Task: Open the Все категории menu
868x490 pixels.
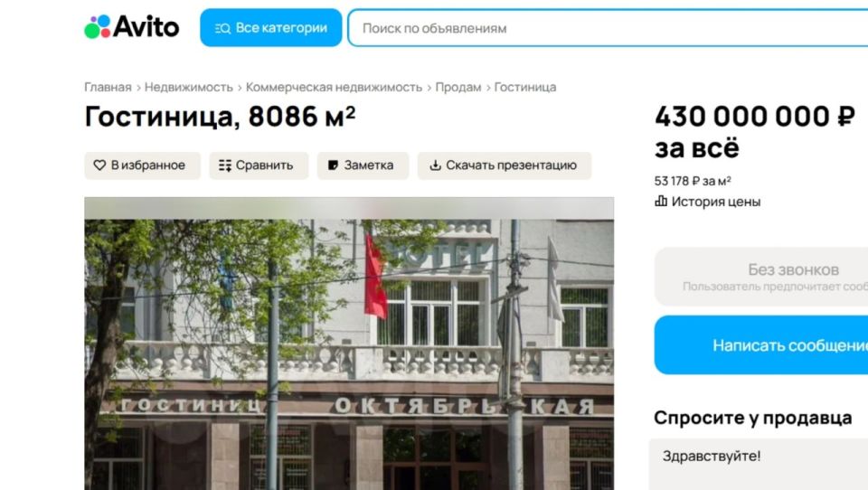Action: 271,28
